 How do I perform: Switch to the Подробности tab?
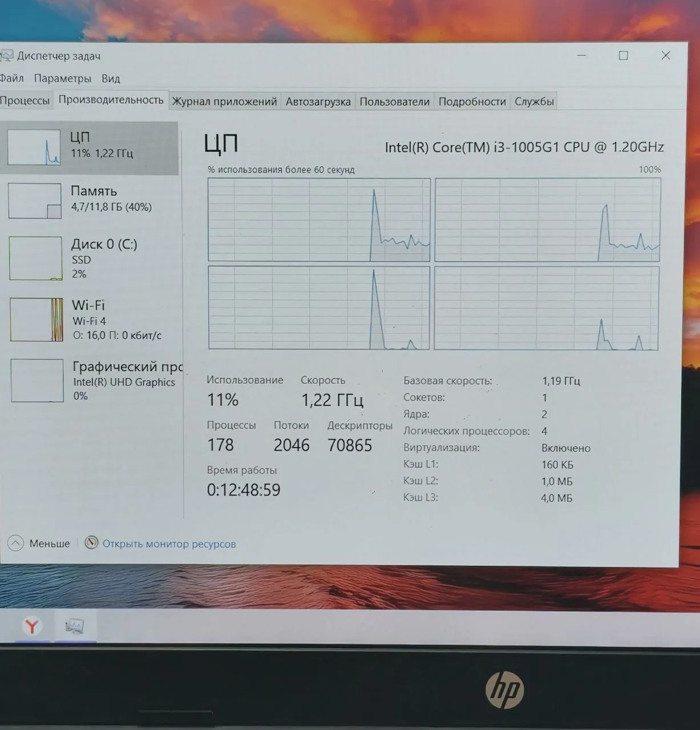pyautogui.click(x=472, y=102)
